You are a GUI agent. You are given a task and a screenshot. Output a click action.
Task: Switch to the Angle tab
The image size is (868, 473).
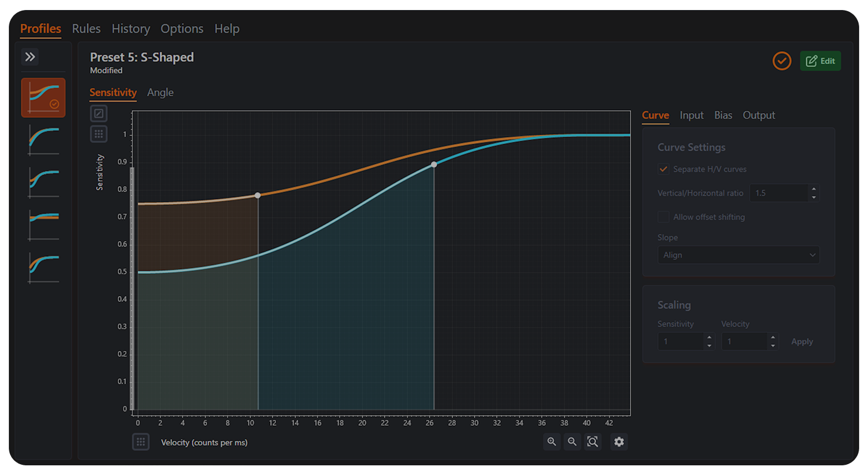tap(160, 92)
